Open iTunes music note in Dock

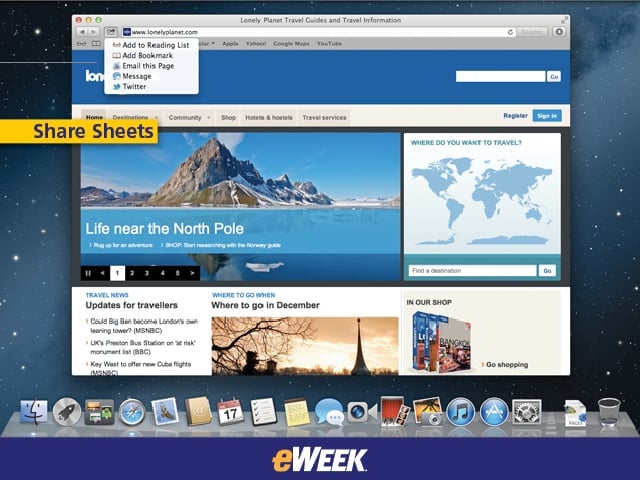pos(461,412)
